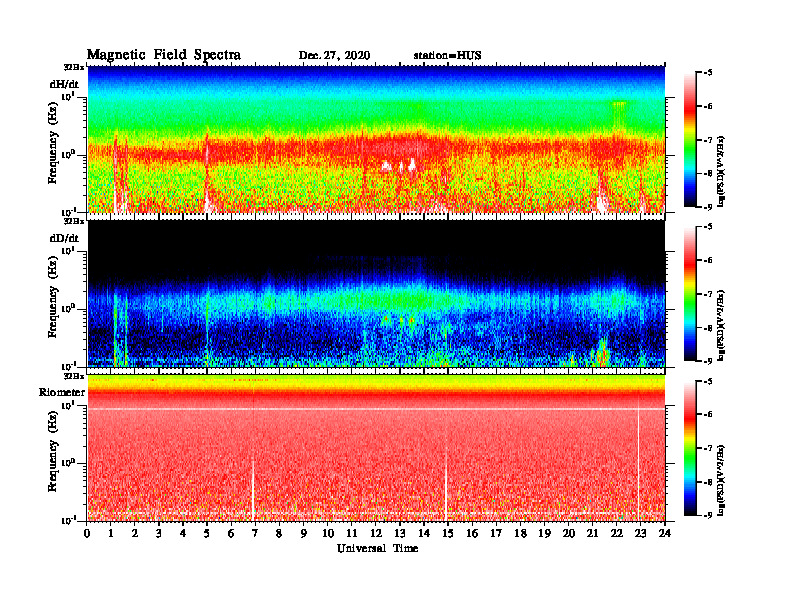Click hour "7" on the Universal Time axis
Image resolution: width=792 pixels, height=612 pixels.
click(x=255, y=533)
